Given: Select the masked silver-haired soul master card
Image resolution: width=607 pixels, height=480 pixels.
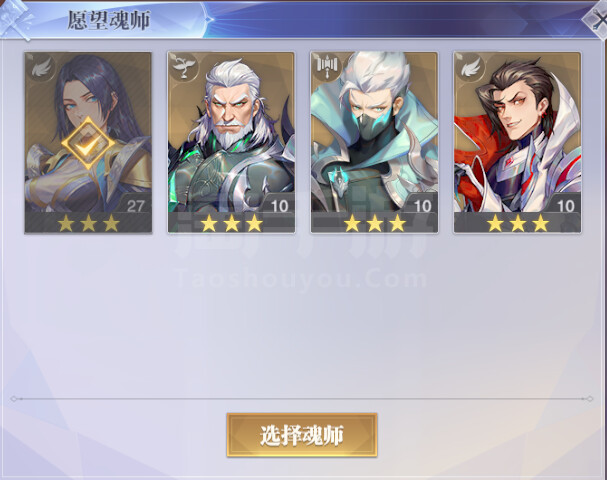Looking at the screenshot, I should 374,142.
